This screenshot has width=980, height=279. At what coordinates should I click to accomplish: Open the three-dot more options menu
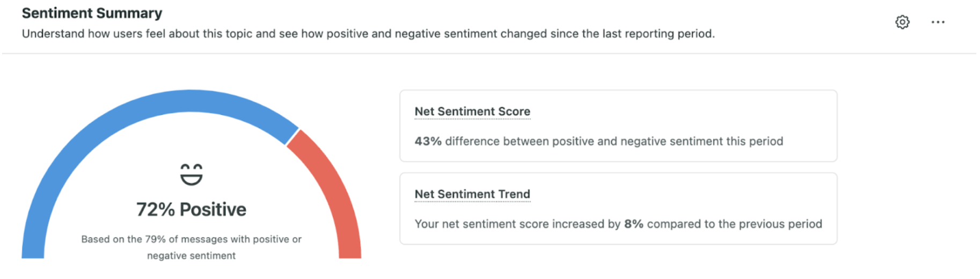[938, 22]
